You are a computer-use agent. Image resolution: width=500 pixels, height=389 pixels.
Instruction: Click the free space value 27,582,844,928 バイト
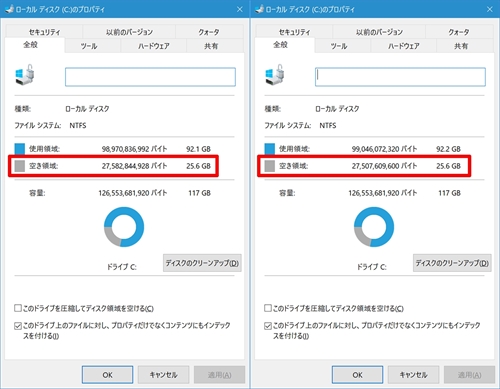coord(134,166)
